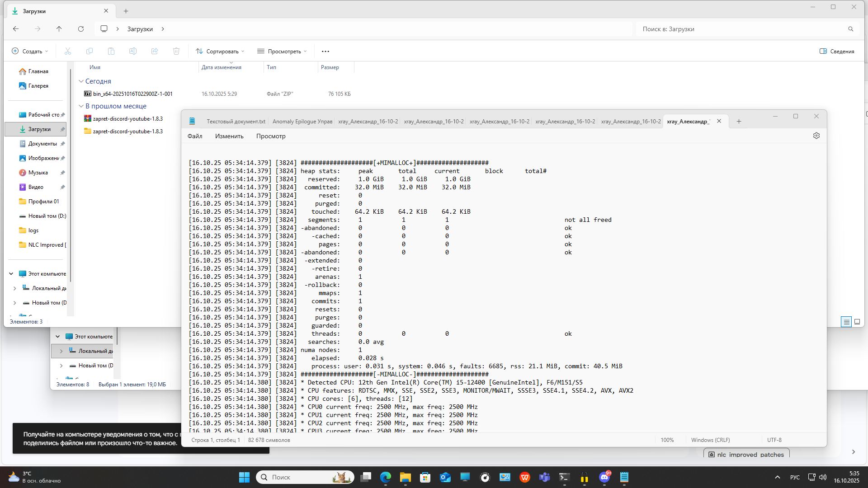Open Discord from the taskbar
Viewport: 868px width, 488px height.
pos(604,477)
